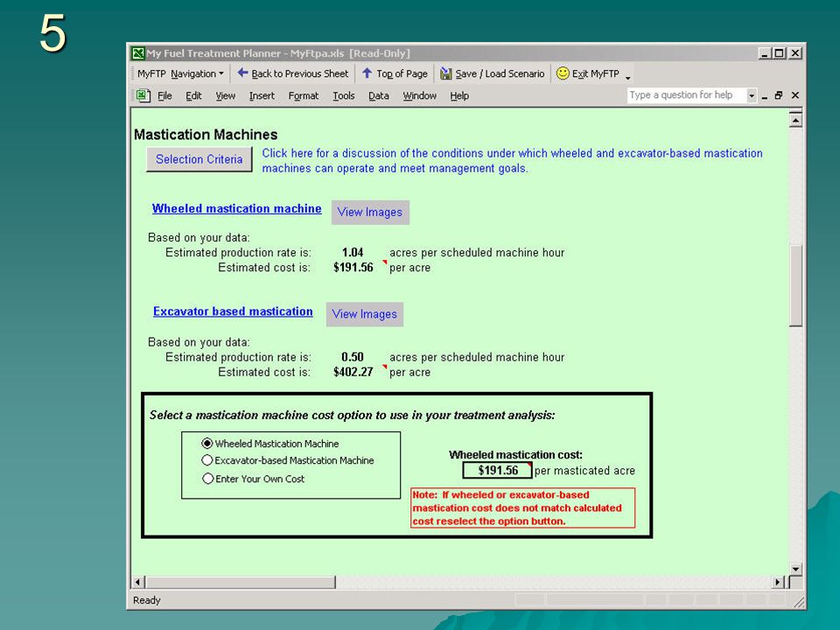Click the $191.56 wheeled mastication cost box
Image resolution: width=840 pixels, height=630 pixels.
click(x=497, y=471)
